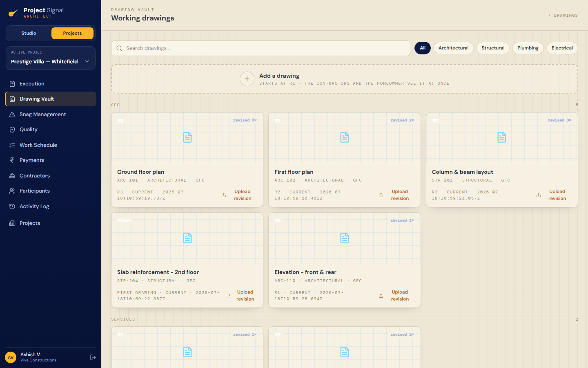Click the 7 DRAWINGS count label
Image resolution: width=588 pixels, height=368 pixels.
[563, 16]
